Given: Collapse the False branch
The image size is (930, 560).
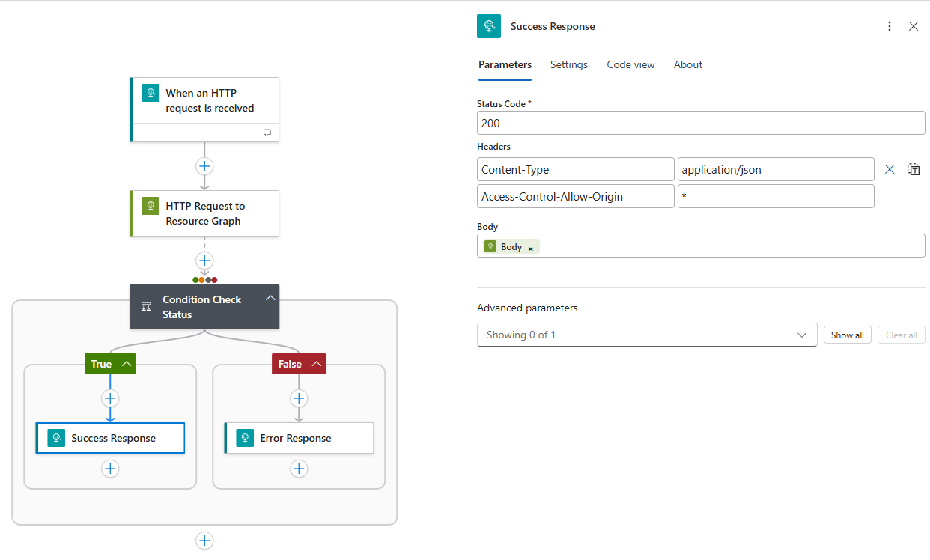Looking at the screenshot, I should pyautogui.click(x=316, y=364).
